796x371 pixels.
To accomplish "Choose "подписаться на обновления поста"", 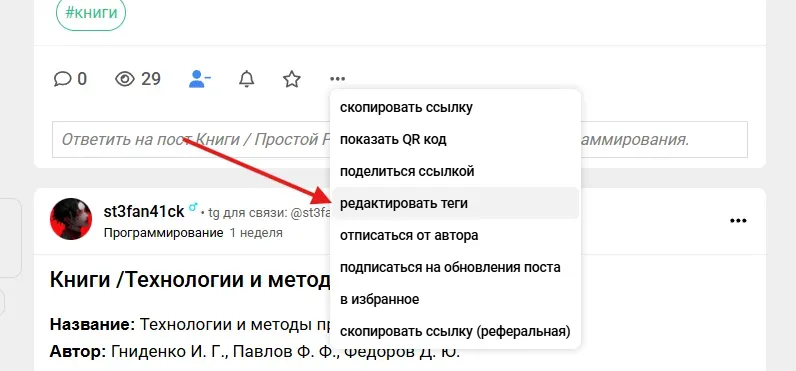I will point(455,267).
